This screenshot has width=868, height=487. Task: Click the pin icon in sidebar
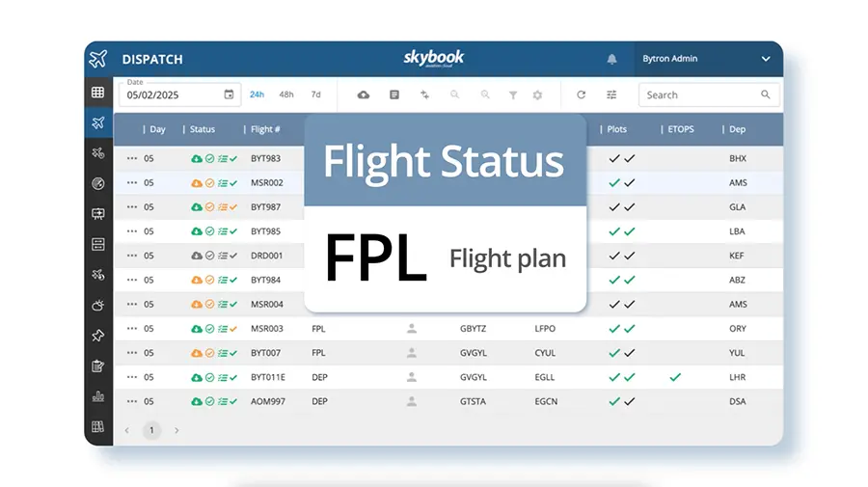click(x=97, y=336)
